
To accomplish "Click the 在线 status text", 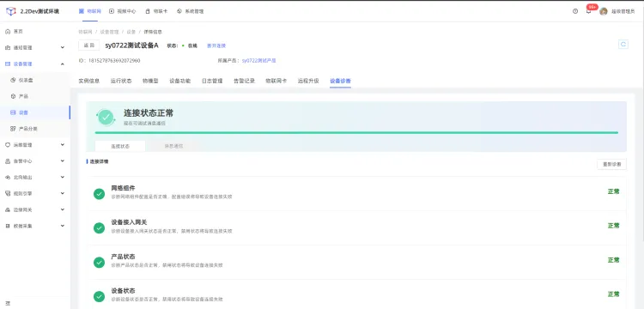I will [x=192, y=45].
